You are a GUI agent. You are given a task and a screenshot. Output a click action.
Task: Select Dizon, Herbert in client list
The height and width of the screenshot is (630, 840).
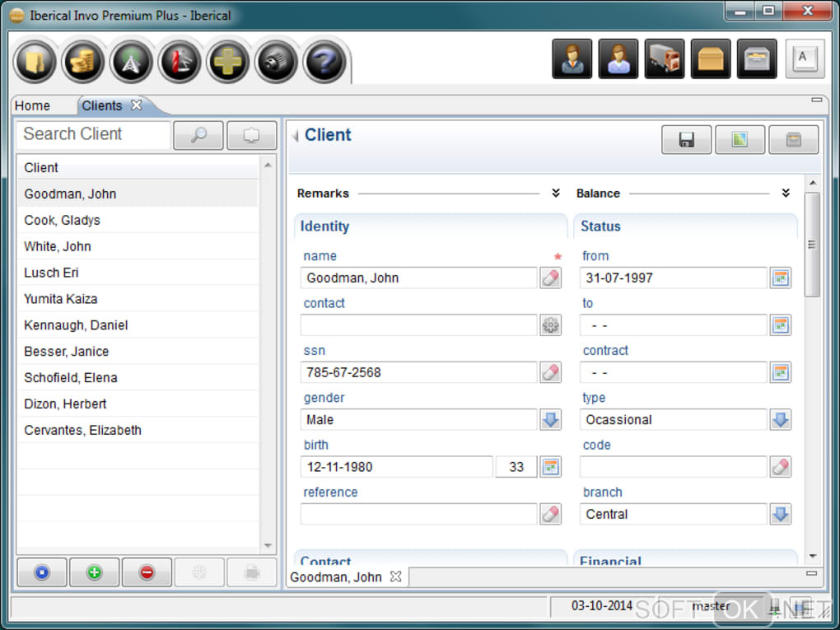click(x=138, y=404)
